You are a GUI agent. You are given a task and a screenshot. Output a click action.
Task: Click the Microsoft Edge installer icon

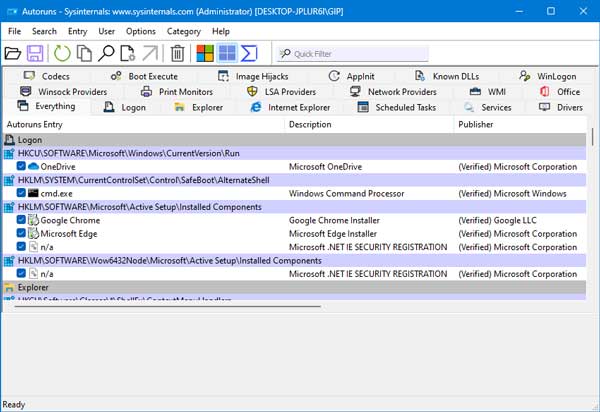point(34,233)
